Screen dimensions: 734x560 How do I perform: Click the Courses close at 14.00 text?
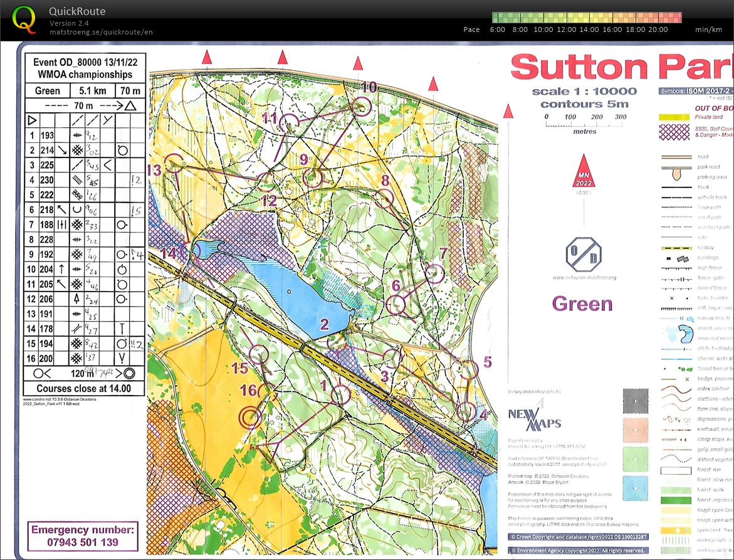click(84, 388)
